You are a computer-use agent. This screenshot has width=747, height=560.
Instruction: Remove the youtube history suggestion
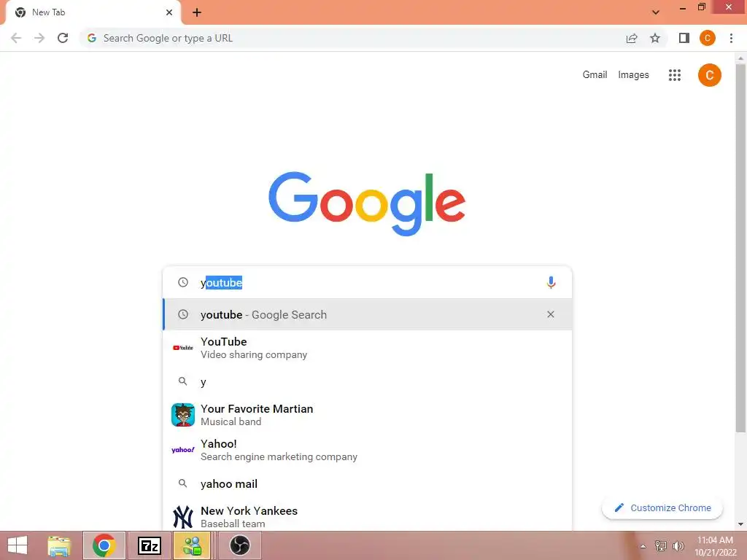coord(551,314)
